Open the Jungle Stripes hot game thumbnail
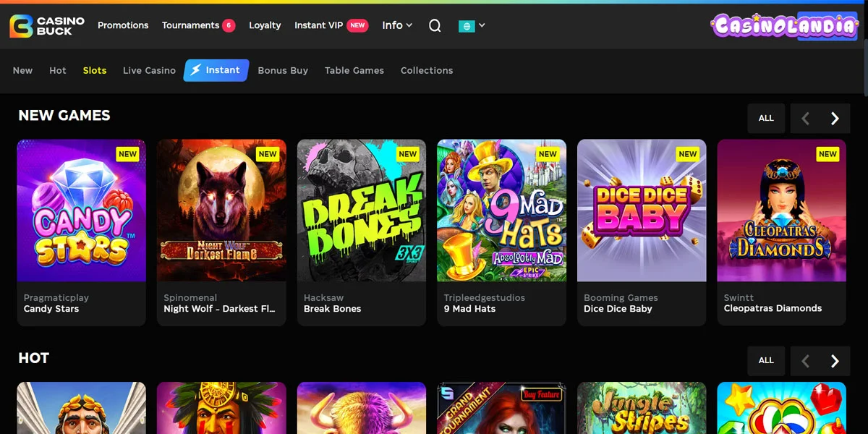 pos(642,408)
